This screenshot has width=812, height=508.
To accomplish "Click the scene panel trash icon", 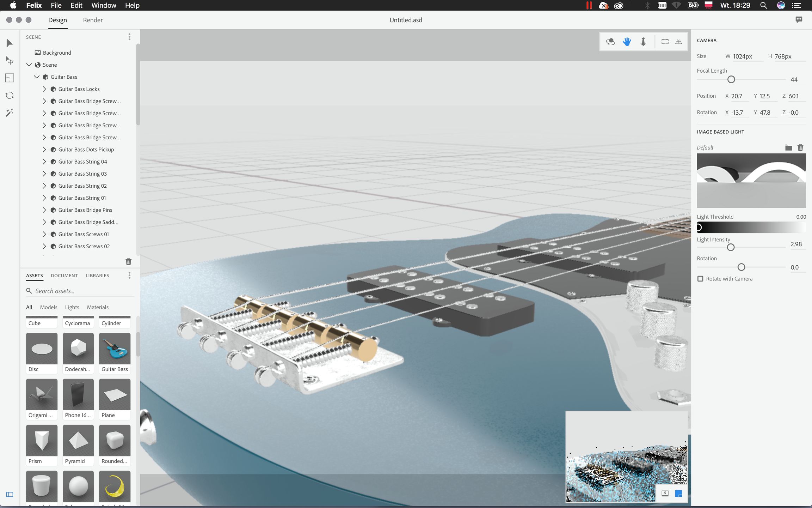I will pyautogui.click(x=128, y=261).
